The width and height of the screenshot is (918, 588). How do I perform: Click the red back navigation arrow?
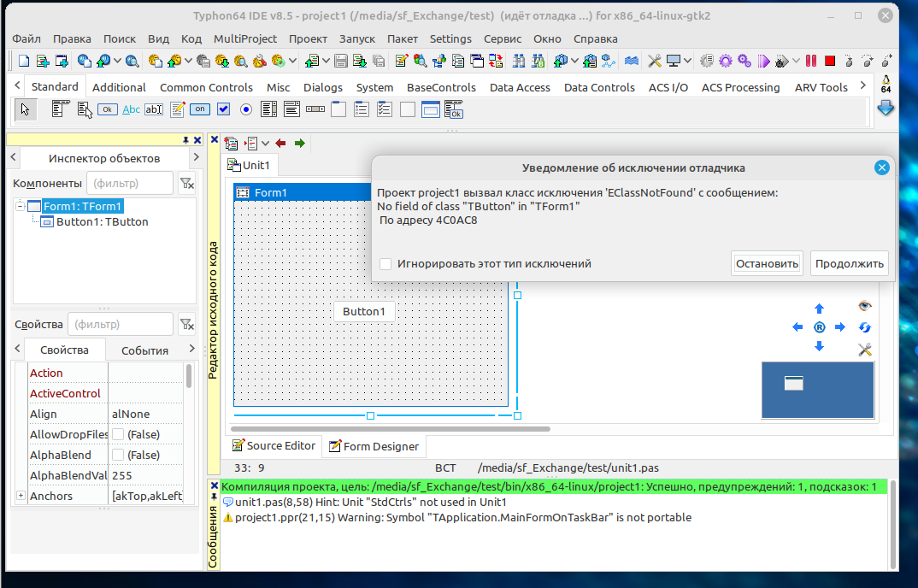pyautogui.click(x=280, y=143)
